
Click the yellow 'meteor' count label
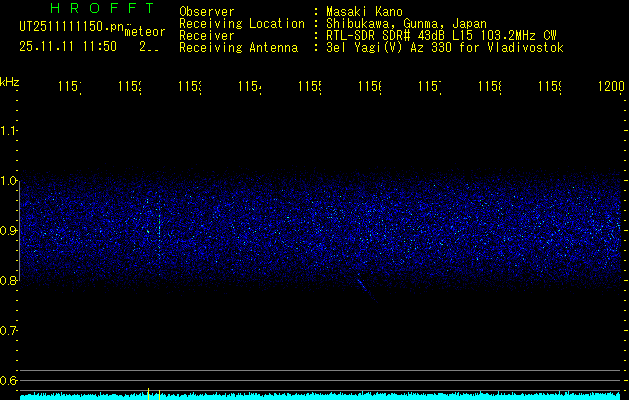pos(143,32)
